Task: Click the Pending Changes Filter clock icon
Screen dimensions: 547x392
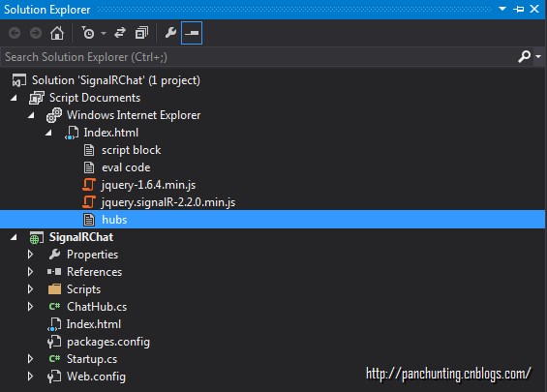Action: tap(88, 33)
